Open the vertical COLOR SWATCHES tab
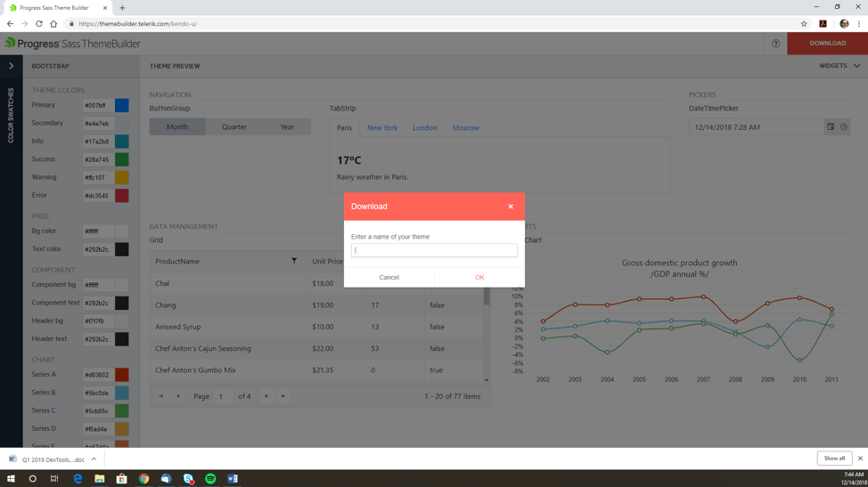The width and height of the screenshot is (868, 487). point(11,115)
